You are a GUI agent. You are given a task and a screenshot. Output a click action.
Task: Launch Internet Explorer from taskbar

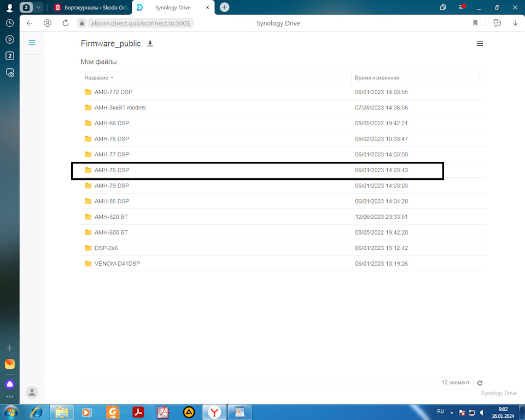[x=36, y=412]
